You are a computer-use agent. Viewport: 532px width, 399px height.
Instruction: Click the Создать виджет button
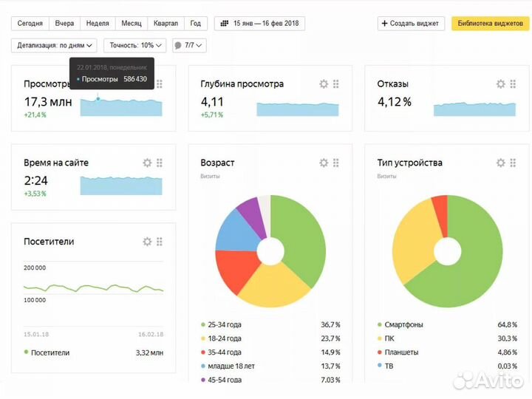[x=412, y=24]
